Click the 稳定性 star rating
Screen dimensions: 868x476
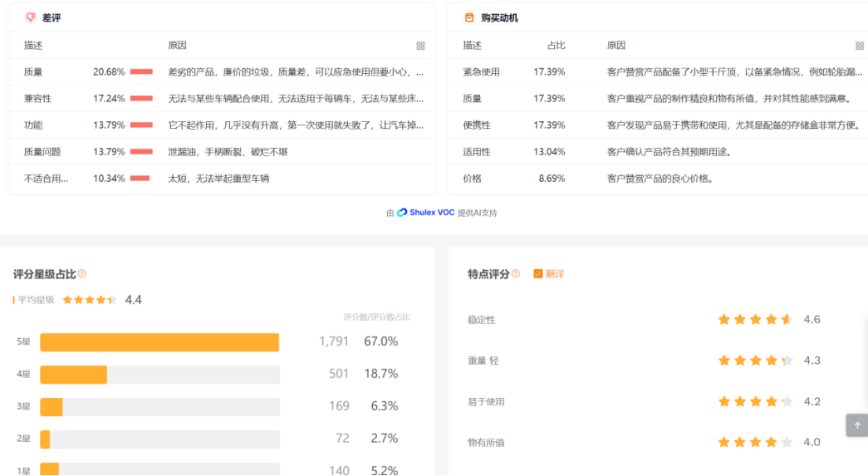(755, 320)
